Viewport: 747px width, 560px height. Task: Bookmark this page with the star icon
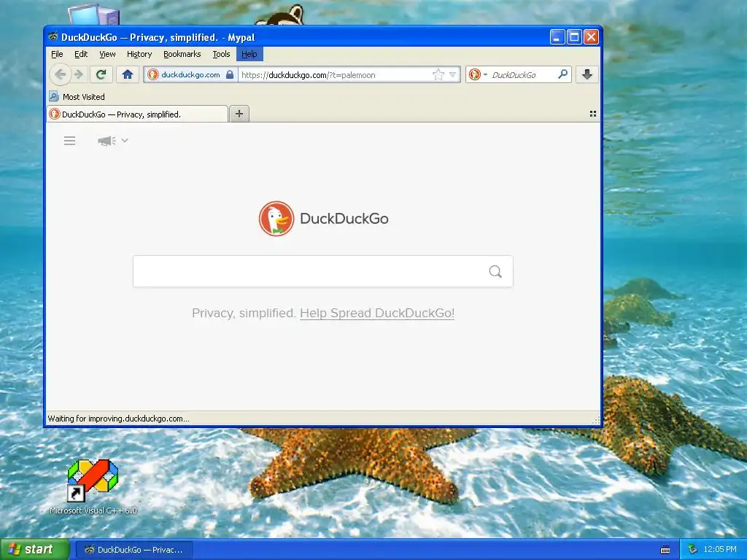point(438,74)
